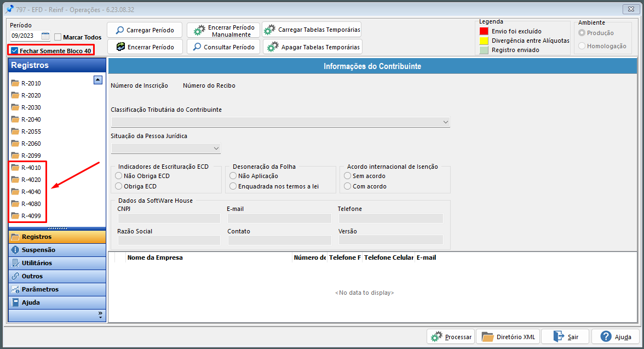This screenshot has height=349, width=644.
Task: Check the Marcar Todos checkbox
Action: point(58,37)
